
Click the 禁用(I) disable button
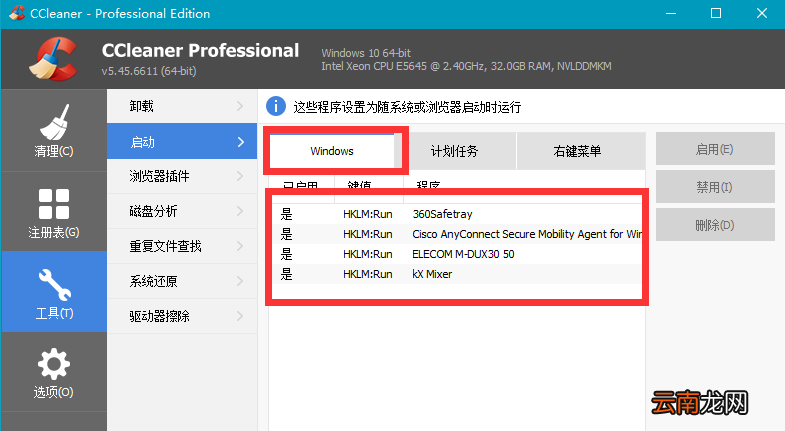pos(715,187)
